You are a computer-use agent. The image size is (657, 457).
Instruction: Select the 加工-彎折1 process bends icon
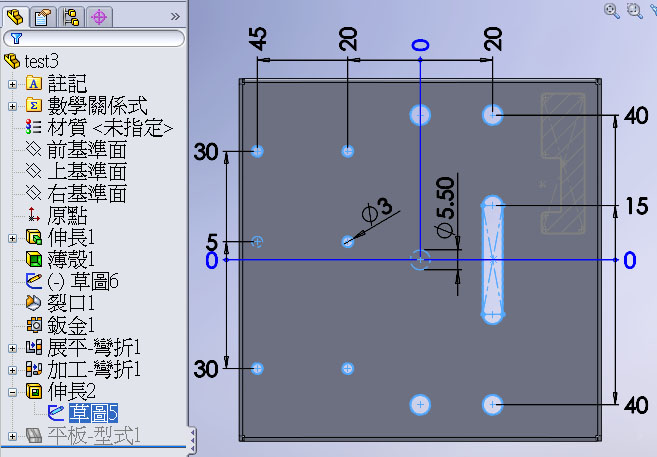34,369
